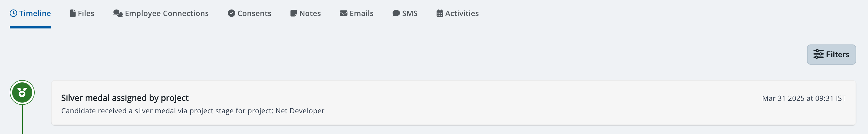Open the Files tab
868x134 pixels.
[86, 14]
